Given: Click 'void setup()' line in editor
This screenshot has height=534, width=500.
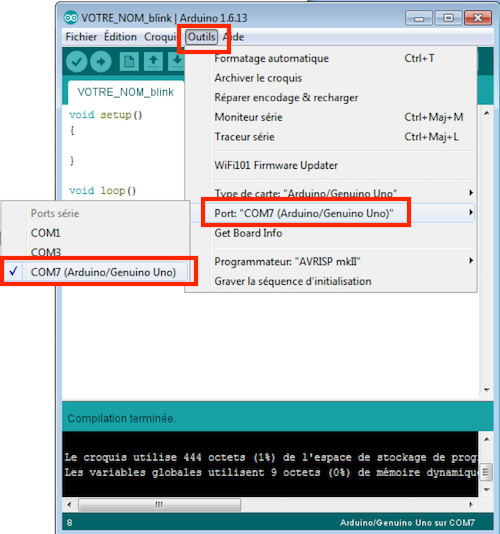Looking at the screenshot, I should (x=106, y=115).
